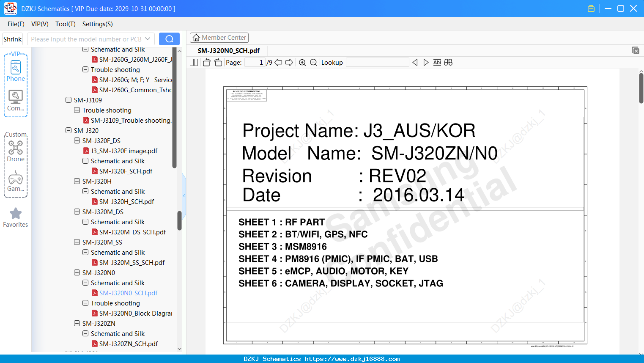Open the Tool(T) menu
Screen dimensions: 644x363
pyautogui.click(x=66, y=24)
